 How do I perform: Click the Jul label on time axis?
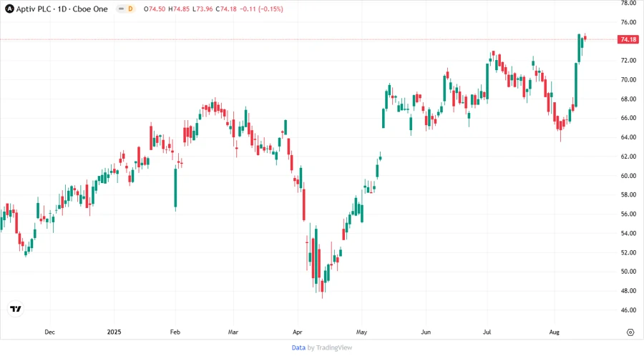[487, 332]
